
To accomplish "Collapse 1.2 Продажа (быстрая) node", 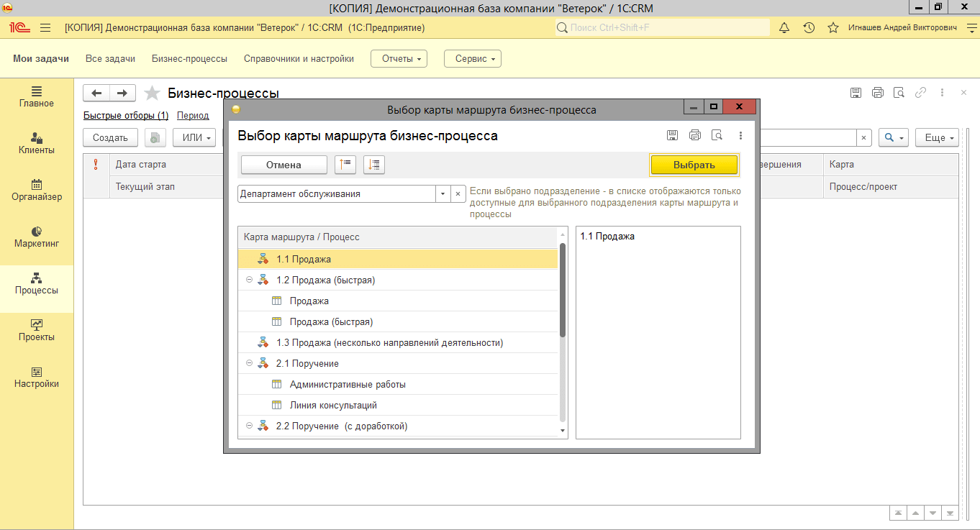I will 249,279.
